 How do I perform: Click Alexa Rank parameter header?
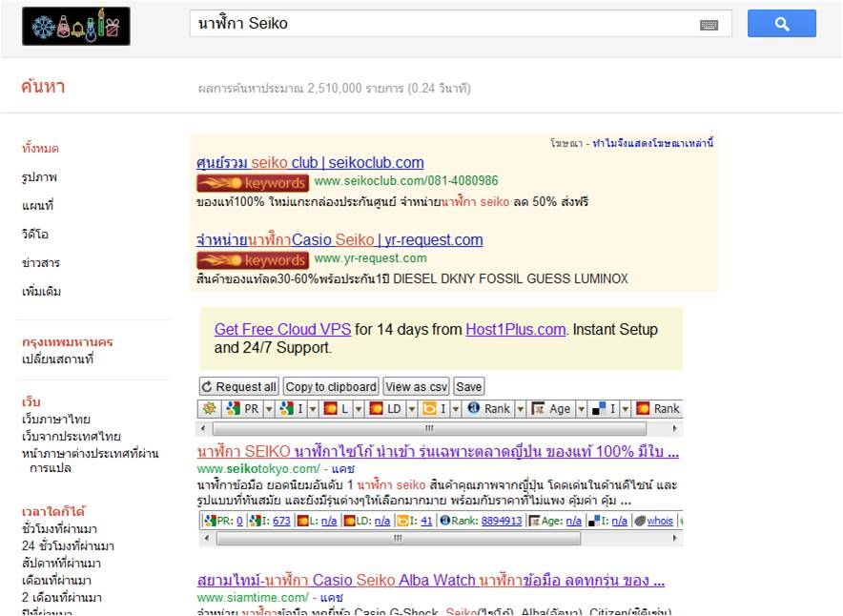pos(488,408)
